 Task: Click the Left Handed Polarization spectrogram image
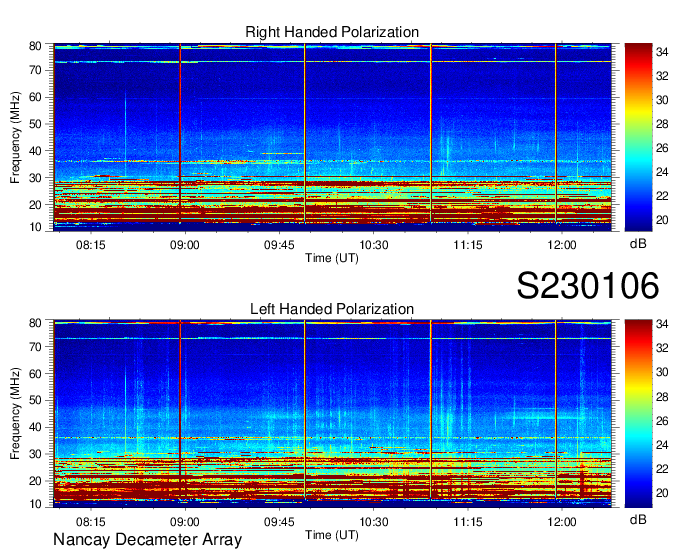(332, 414)
